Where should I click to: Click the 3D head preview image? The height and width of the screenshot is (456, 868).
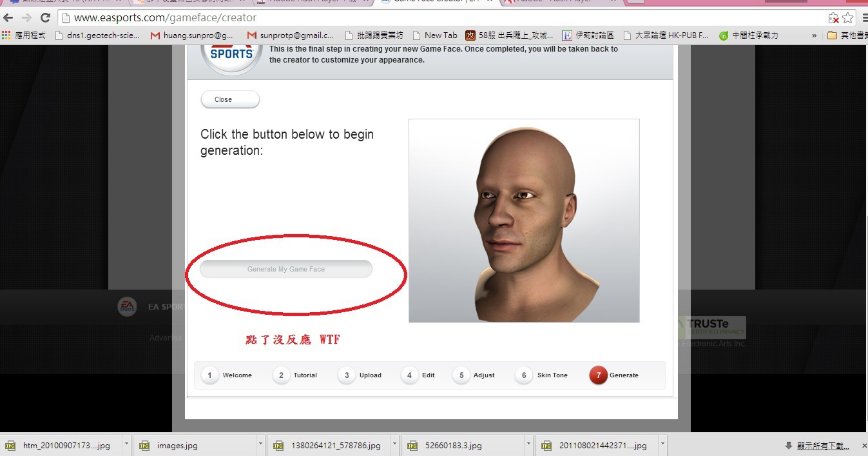(x=524, y=221)
